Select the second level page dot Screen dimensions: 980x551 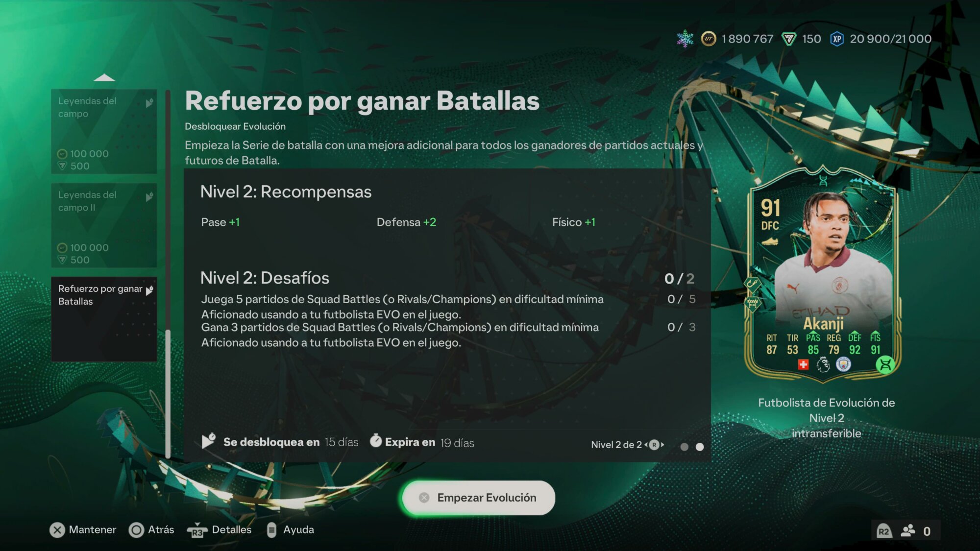click(700, 447)
